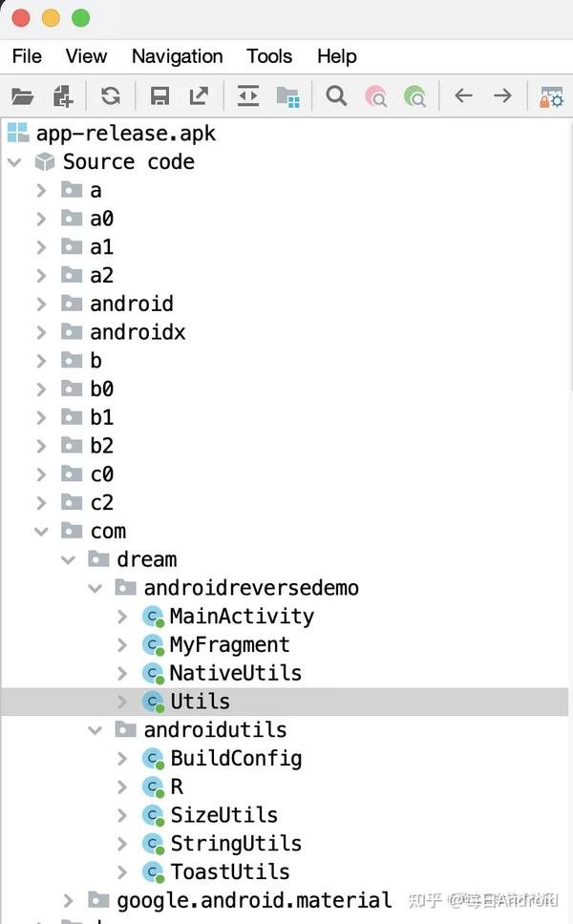Click the red macOS traffic light button
573x924 pixels.
pos(21,18)
